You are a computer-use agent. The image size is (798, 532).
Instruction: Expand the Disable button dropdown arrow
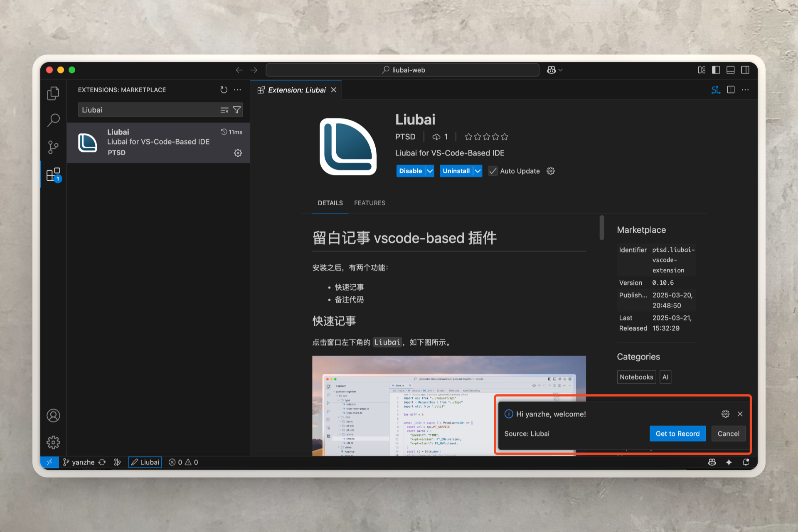430,171
